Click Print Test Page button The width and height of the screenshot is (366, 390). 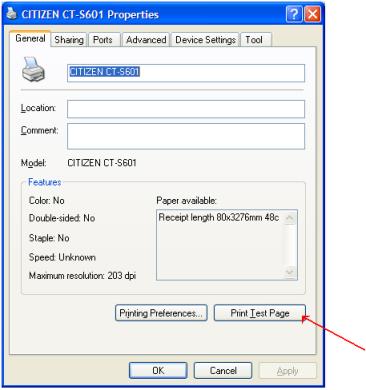260,313
